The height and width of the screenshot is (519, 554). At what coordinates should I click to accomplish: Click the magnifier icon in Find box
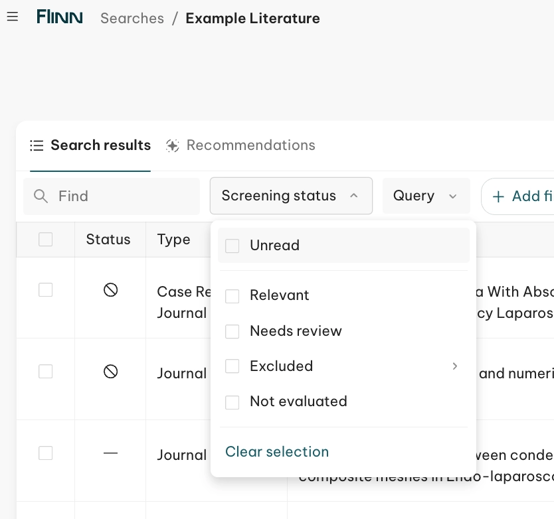pos(41,196)
